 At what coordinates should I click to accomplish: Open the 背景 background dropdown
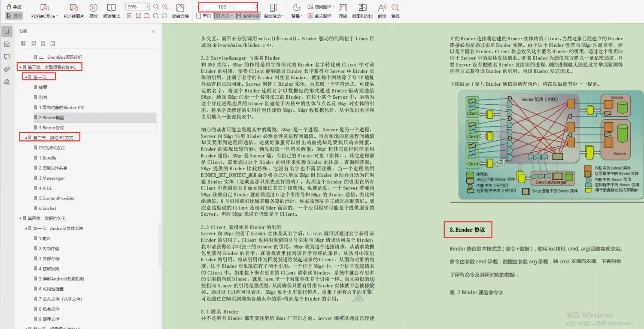click(x=297, y=12)
